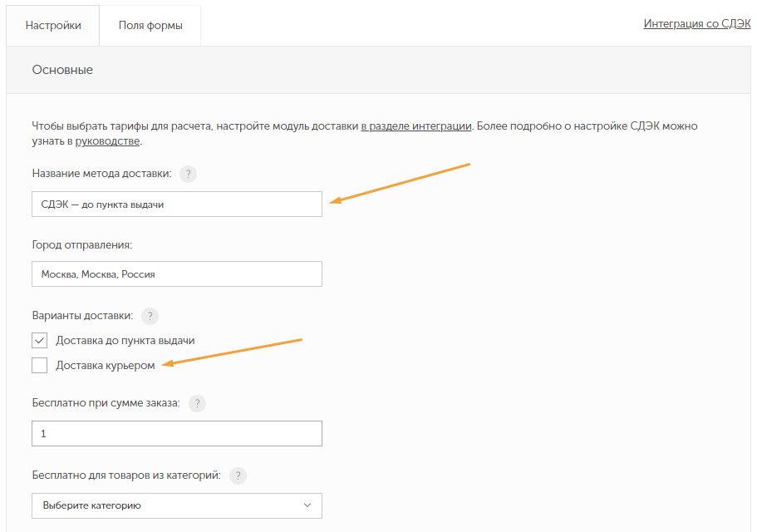Select the Настройки tab
This screenshot has width=757, height=532.
coord(53,26)
